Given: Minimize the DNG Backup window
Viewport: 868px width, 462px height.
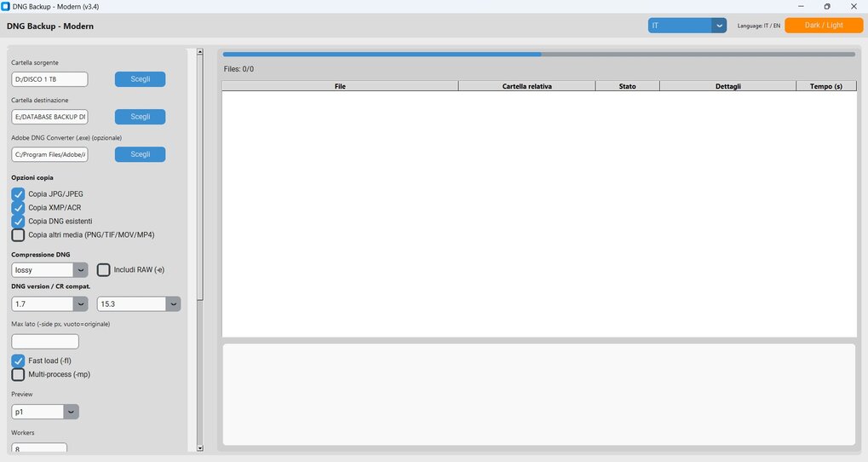Looking at the screenshot, I should (801, 7).
